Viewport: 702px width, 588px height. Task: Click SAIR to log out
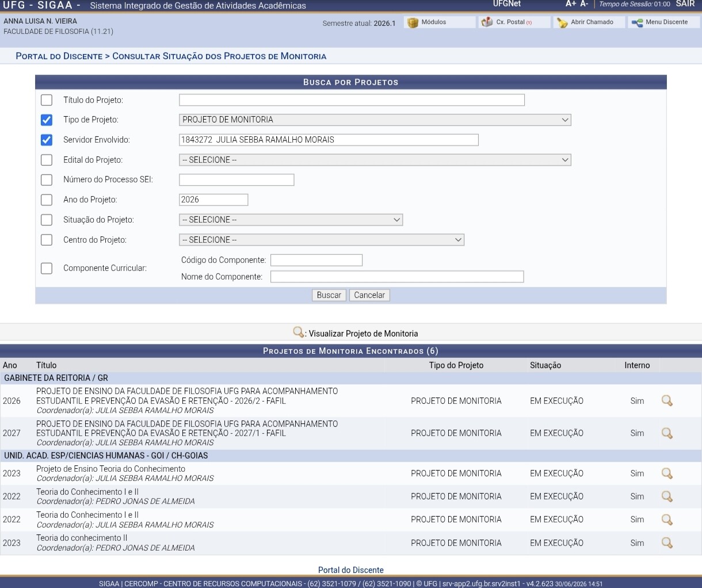click(x=685, y=4)
